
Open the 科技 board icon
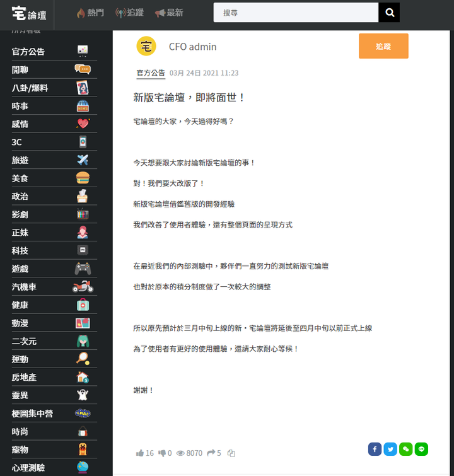(x=83, y=250)
